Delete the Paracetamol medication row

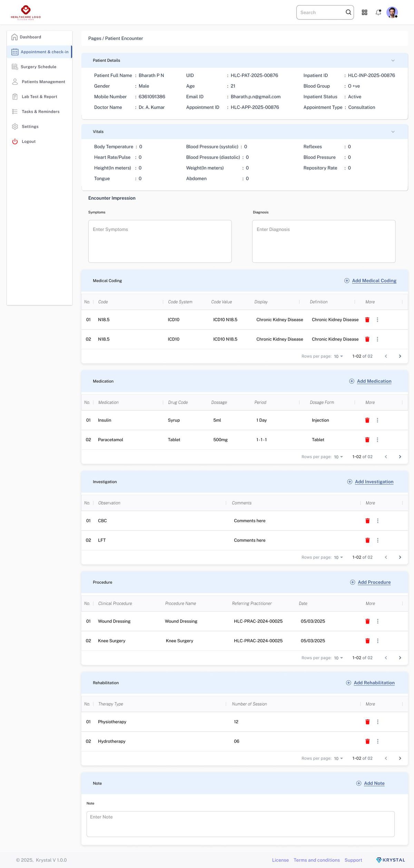(367, 440)
